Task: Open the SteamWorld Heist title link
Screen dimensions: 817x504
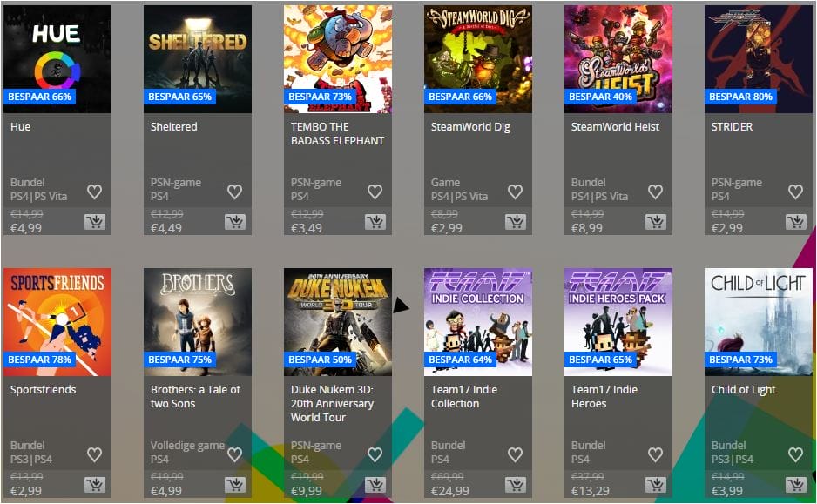Action: tap(615, 126)
